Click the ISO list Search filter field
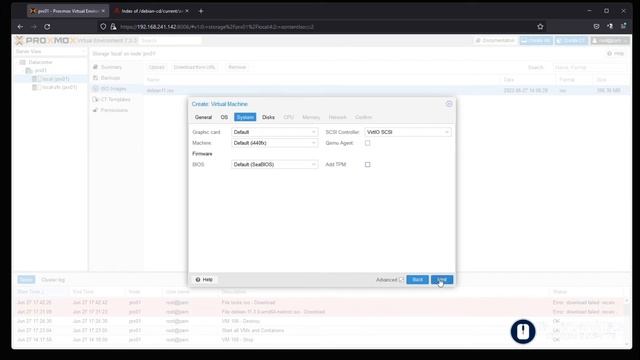 click(589, 67)
